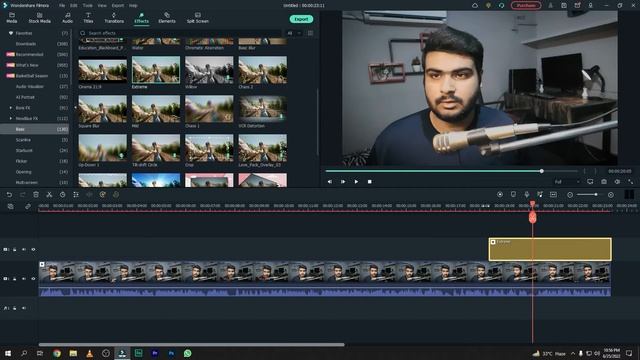Select the AI Portrait category
The image size is (640, 360).
pyautogui.click(x=25, y=97)
